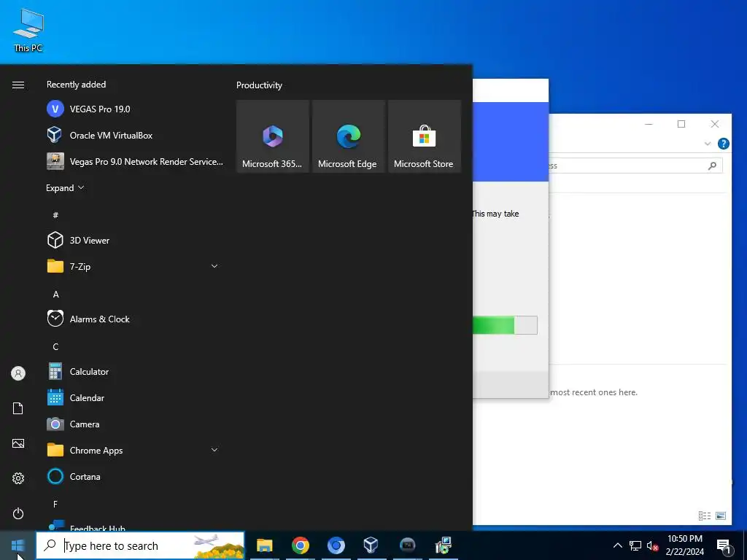Open the 7-Zip folder entry
This screenshot has height=560, width=747.
134,267
